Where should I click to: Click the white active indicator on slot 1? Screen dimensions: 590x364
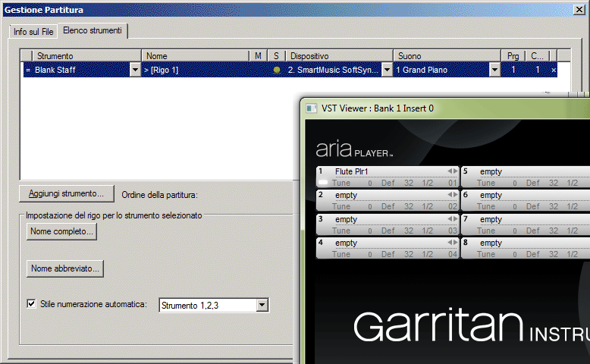tap(323, 183)
